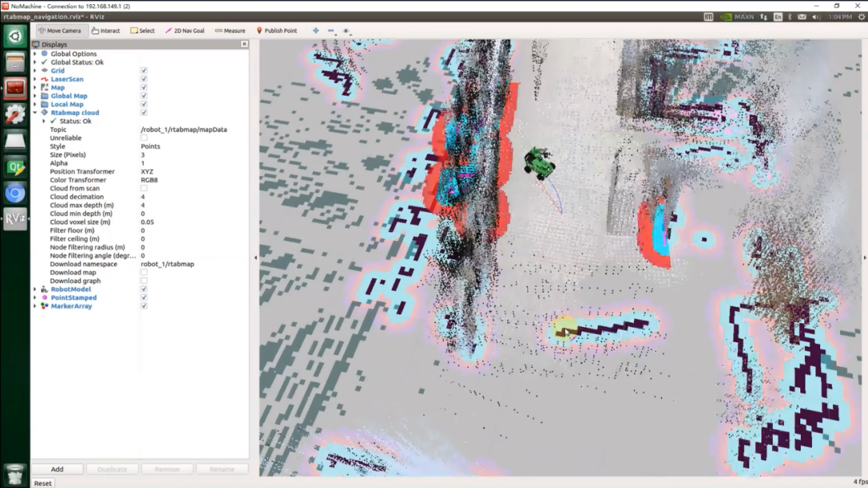Click the blue plus add-tool icon

[316, 31]
